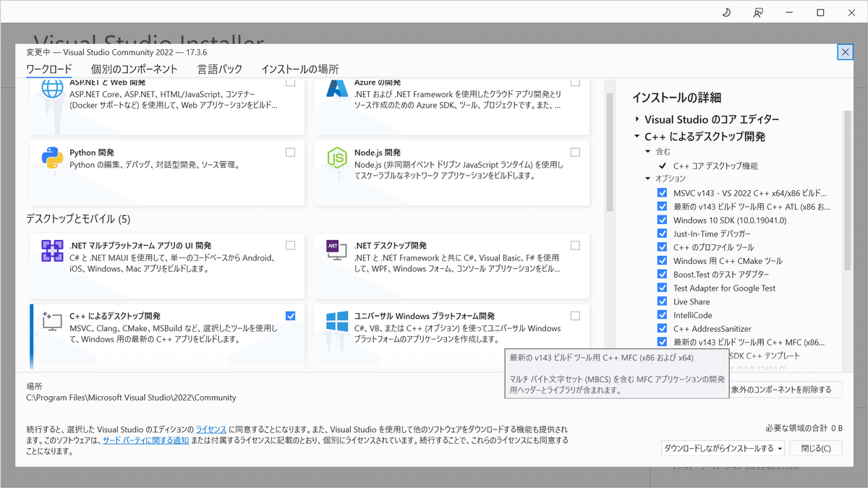Screen dimensions: 868x488
Task: Uncheck the Just-In-Time デバッガー option
Action: coord(662,234)
